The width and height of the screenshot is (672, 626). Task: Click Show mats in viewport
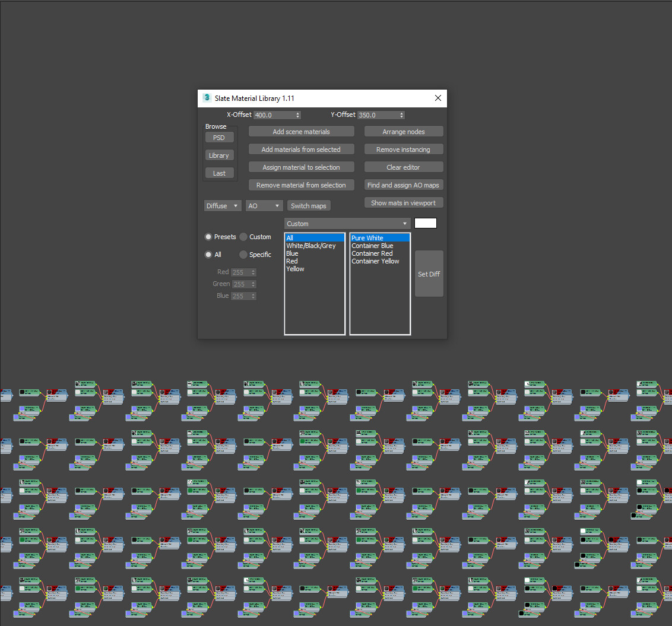click(x=404, y=202)
